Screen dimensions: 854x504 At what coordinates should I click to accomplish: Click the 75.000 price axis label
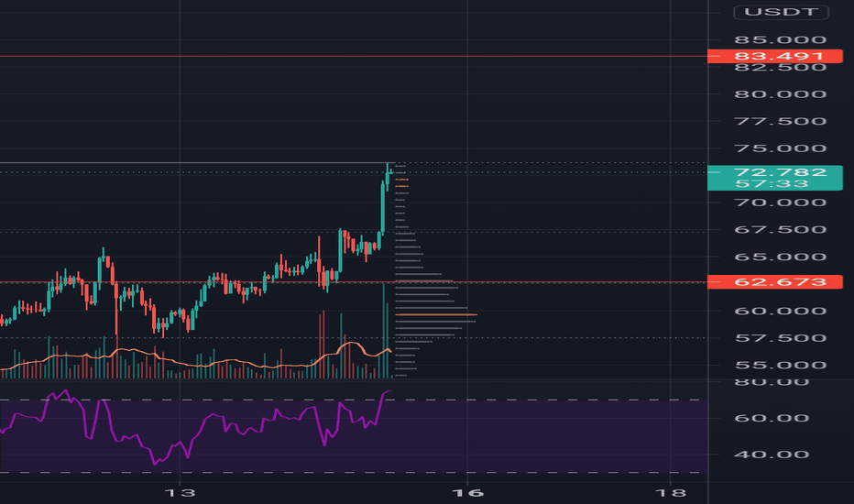780,148
